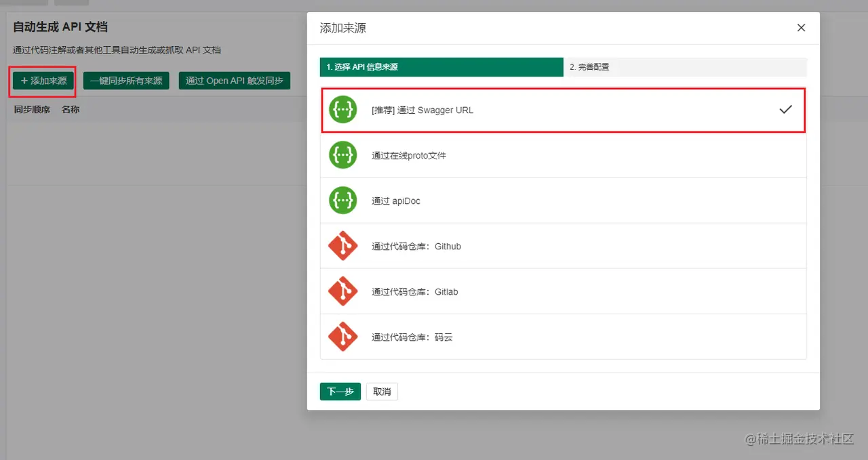The image size is (868, 460).
Task: Close the 添加来源 dialog
Action: pyautogui.click(x=801, y=28)
